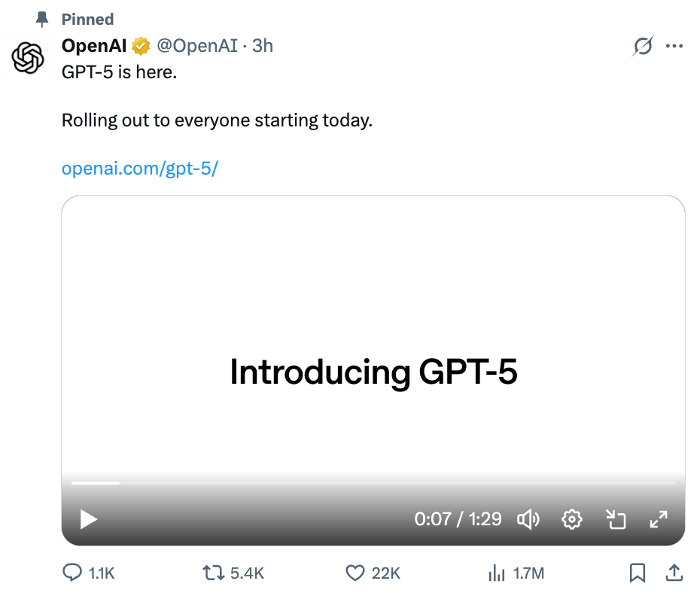Open video settings gear menu
Image resolution: width=700 pixels, height=599 pixels.
572,519
